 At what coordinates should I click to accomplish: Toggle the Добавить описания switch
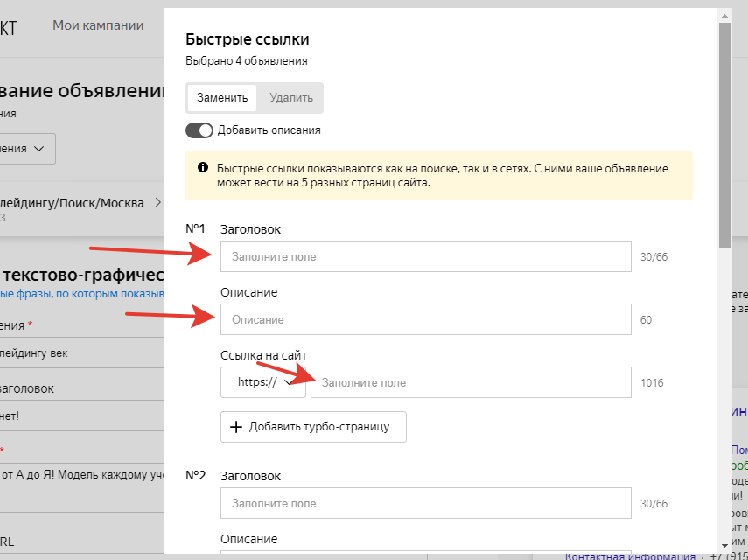199,130
